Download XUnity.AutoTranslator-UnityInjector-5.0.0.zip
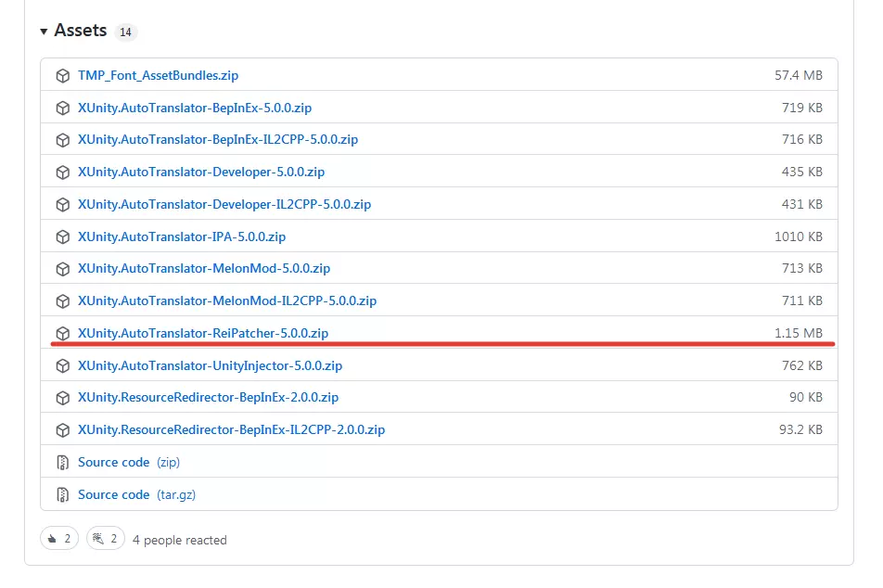The image size is (883, 588). (210, 365)
